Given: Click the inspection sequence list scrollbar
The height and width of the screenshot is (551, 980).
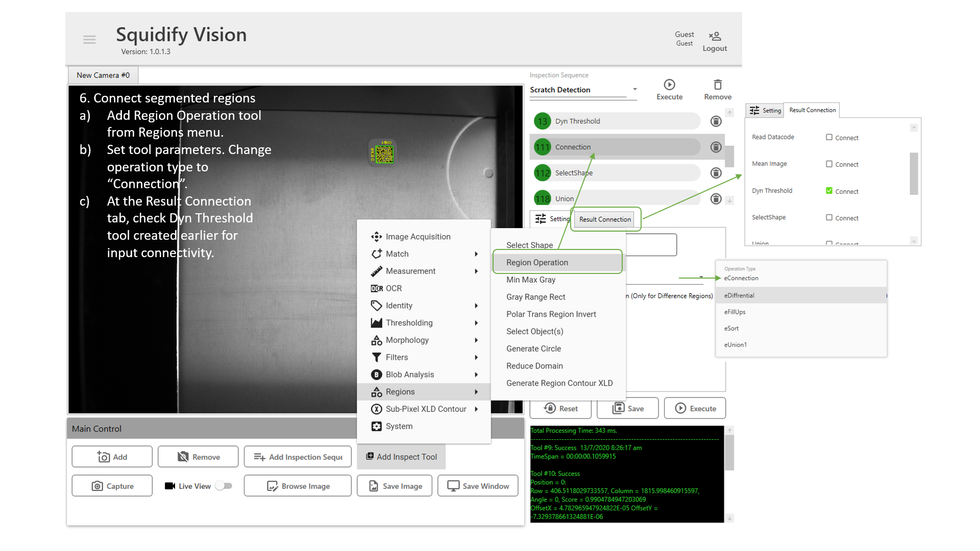Looking at the screenshot, I should coord(729,156).
